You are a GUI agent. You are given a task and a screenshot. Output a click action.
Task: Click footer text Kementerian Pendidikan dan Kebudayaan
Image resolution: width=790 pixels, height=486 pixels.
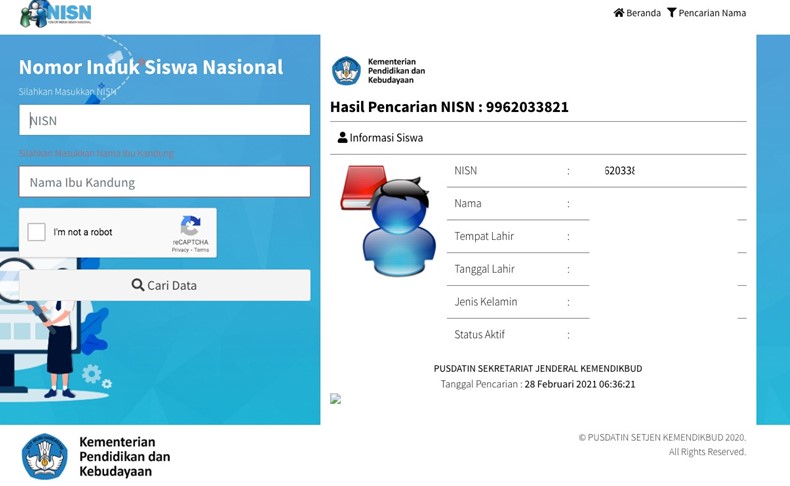[x=124, y=456]
